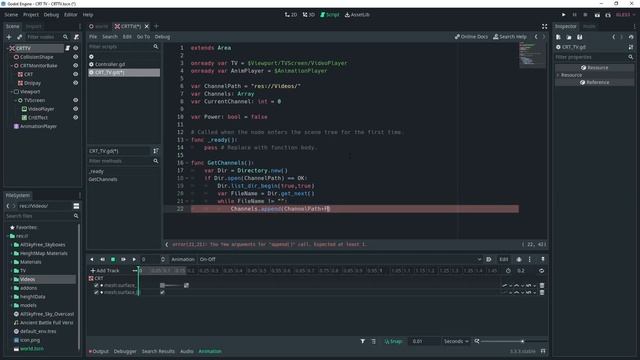Open the Seconds time unit dropdown
640x360 pixels.
tap(456, 341)
